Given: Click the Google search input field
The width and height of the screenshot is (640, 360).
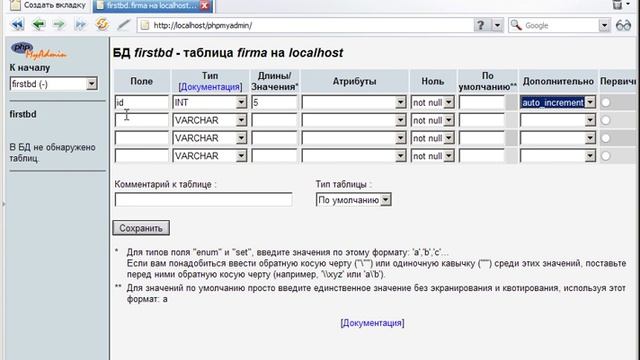Looking at the screenshot, I should pos(561,25).
